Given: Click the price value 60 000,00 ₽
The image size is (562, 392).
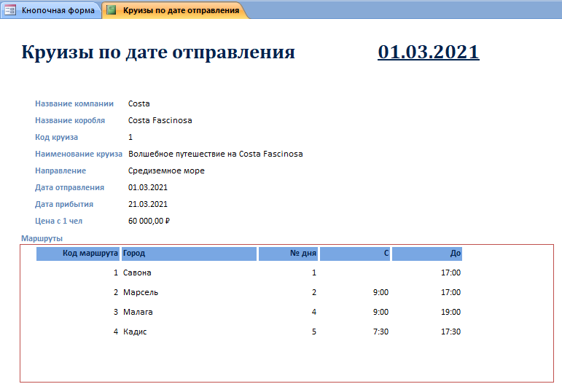Looking at the screenshot, I should [149, 221].
